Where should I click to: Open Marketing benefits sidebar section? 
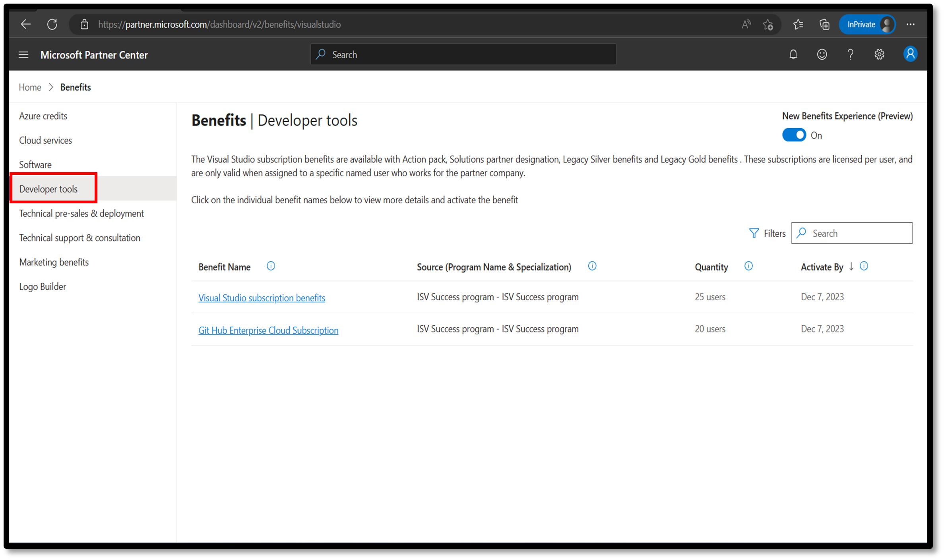(x=53, y=262)
